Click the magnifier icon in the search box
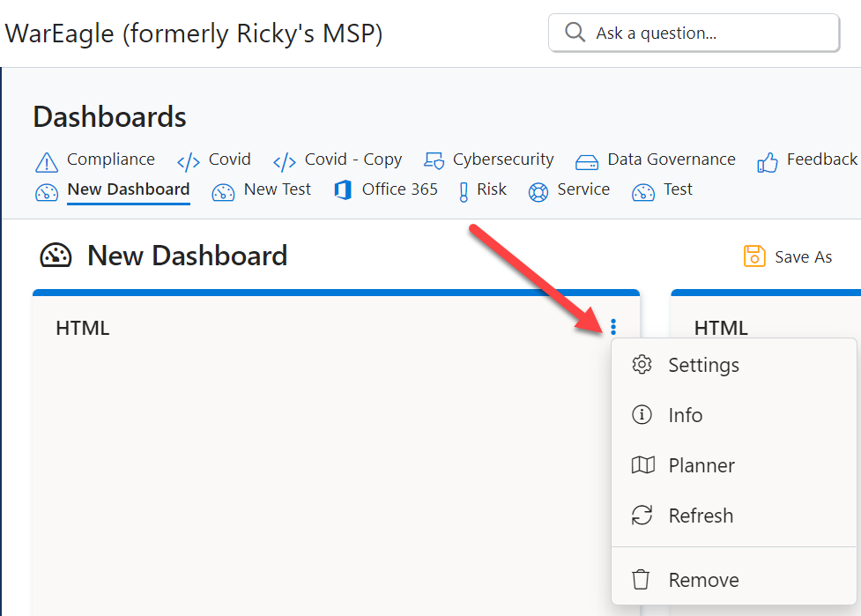The image size is (861, 616). [575, 32]
